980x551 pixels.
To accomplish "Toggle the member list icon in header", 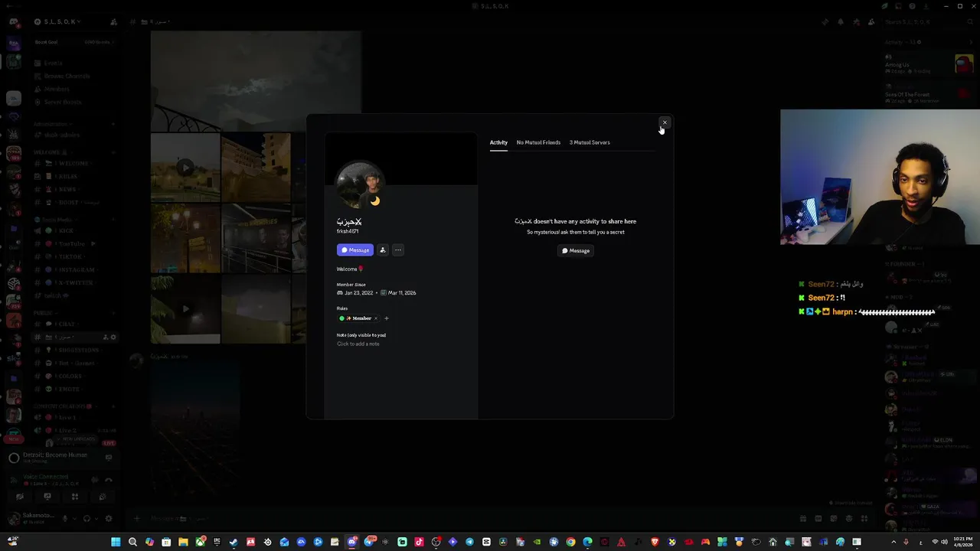I will (x=871, y=21).
